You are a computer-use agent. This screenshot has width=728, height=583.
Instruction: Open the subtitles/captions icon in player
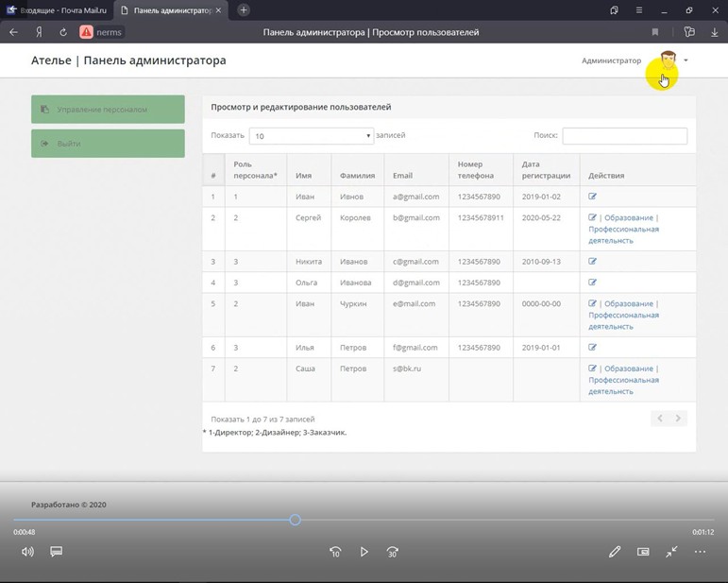56,552
